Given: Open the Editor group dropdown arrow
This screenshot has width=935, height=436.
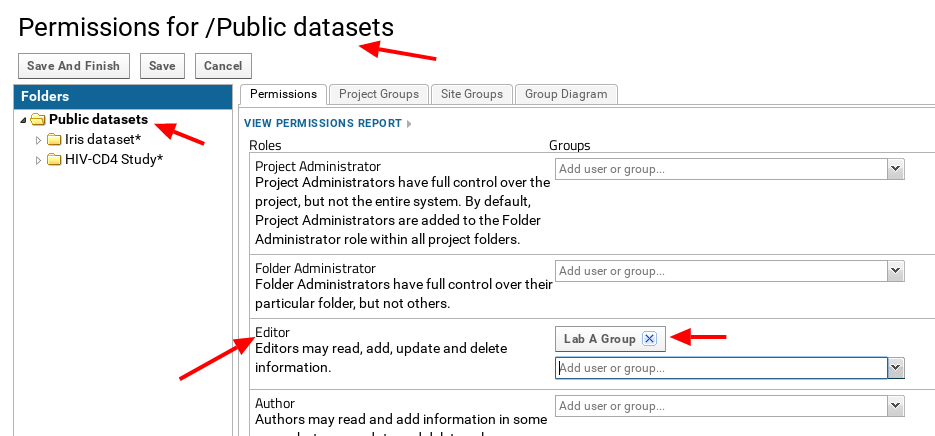Looking at the screenshot, I should tap(896, 368).
